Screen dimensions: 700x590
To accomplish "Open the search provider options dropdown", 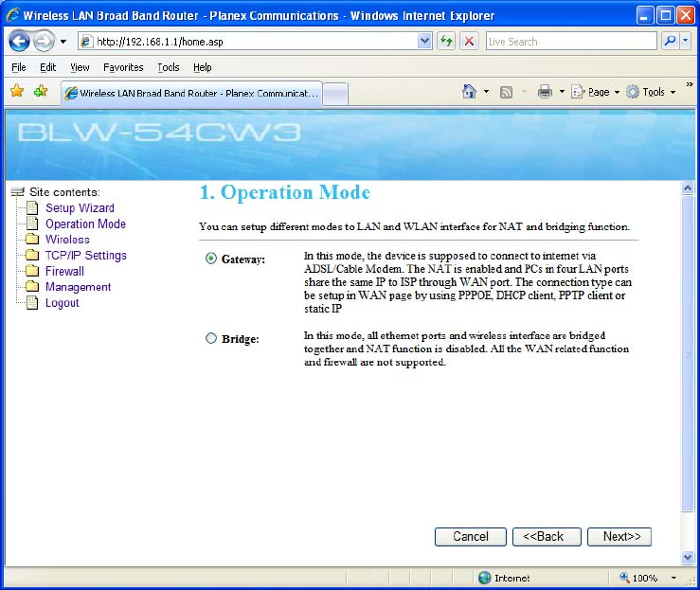I will tap(686, 42).
